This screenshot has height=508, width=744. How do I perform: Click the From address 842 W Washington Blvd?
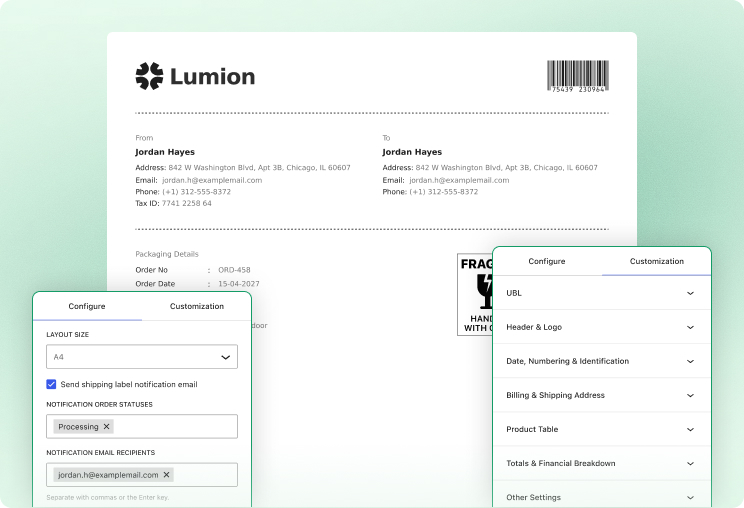coord(260,167)
